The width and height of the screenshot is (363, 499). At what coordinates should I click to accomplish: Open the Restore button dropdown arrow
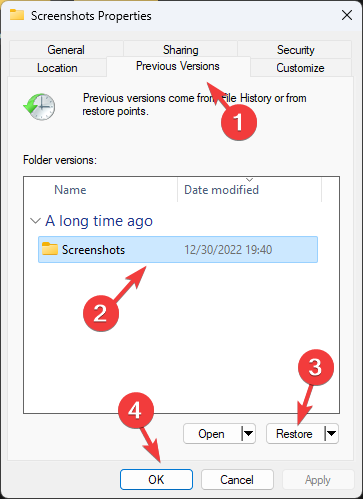331,434
